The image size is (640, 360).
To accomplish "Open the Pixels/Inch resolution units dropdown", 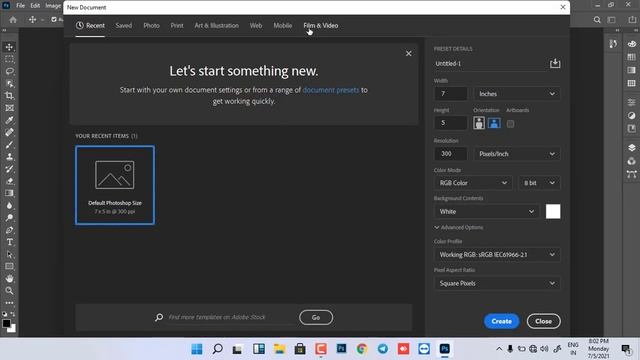I will (x=517, y=154).
